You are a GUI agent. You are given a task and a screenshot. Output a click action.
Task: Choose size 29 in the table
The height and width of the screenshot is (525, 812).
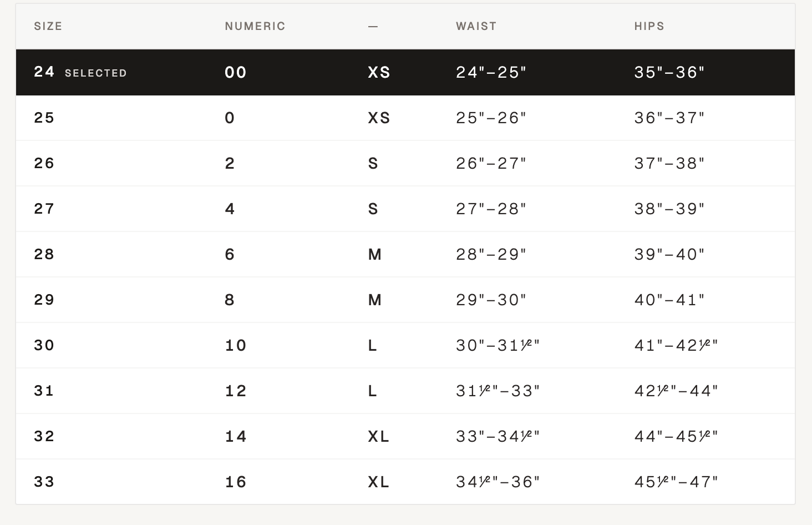coord(405,300)
